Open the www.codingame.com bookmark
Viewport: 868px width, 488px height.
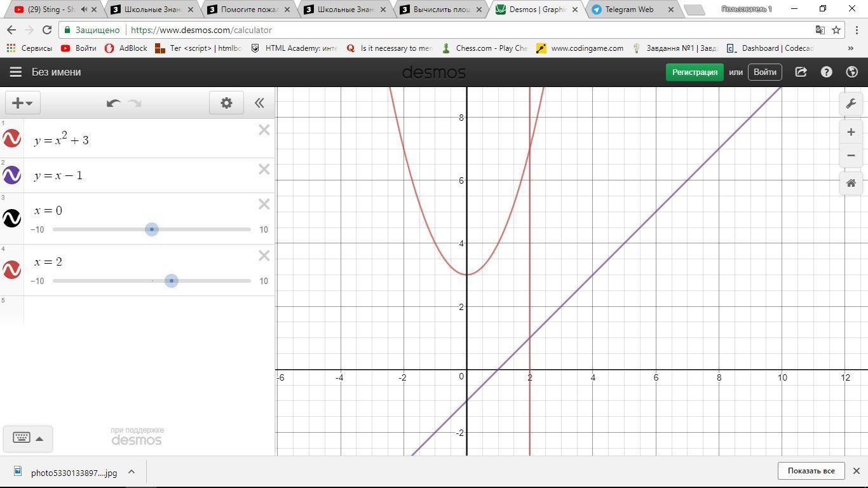pos(580,48)
